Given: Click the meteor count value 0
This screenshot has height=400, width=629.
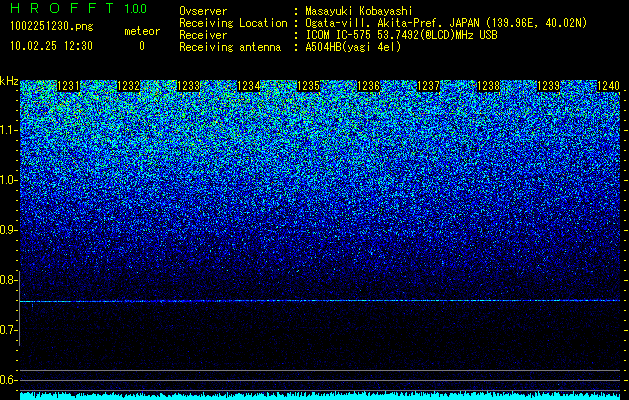Looking at the screenshot, I should 142,46.
